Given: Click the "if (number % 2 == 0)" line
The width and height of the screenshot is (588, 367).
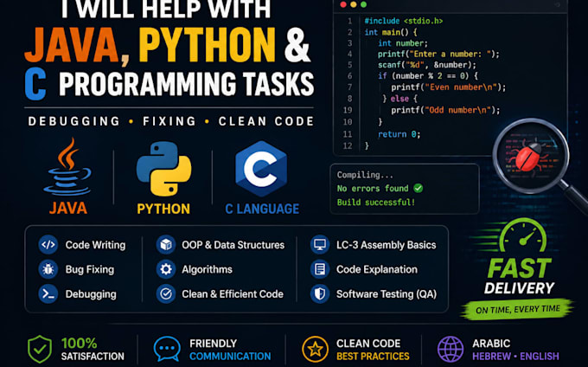Looking at the screenshot, I should (x=428, y=76).
